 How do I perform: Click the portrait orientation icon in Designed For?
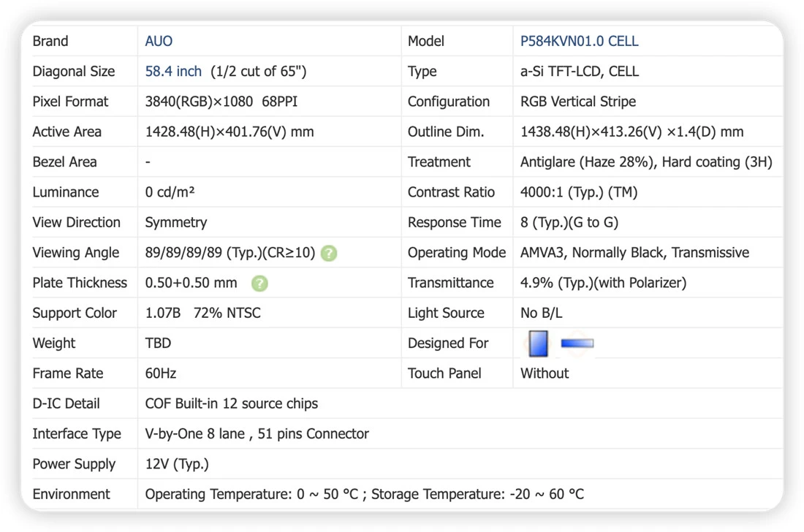(x=538, y=343)
